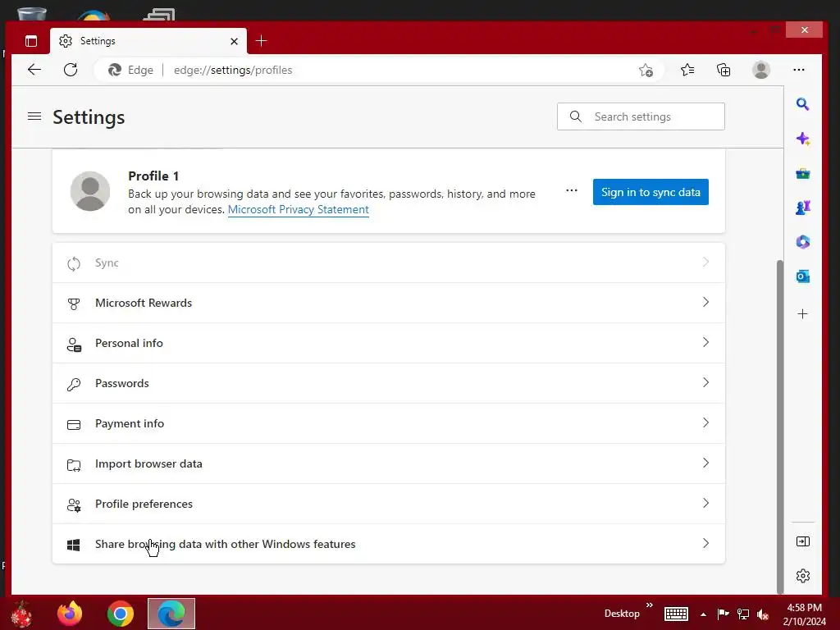This screenshot has height=630, width=840.
Task: Click the Search settings field
Action: pos(641,116)
